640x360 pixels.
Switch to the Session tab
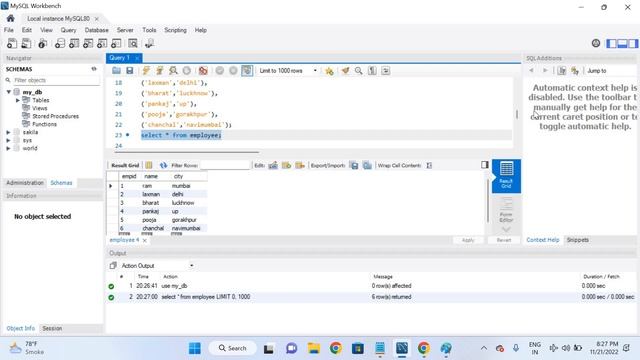click(52, 328)
